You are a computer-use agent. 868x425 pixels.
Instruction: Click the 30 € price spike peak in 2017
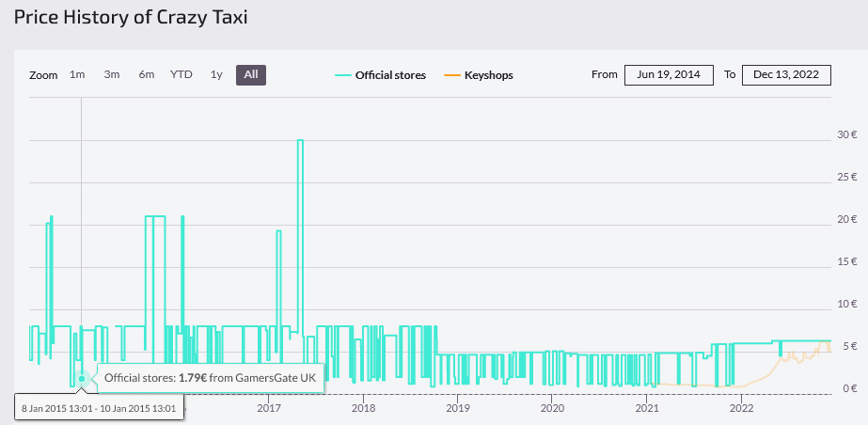(x=300, y=140)
